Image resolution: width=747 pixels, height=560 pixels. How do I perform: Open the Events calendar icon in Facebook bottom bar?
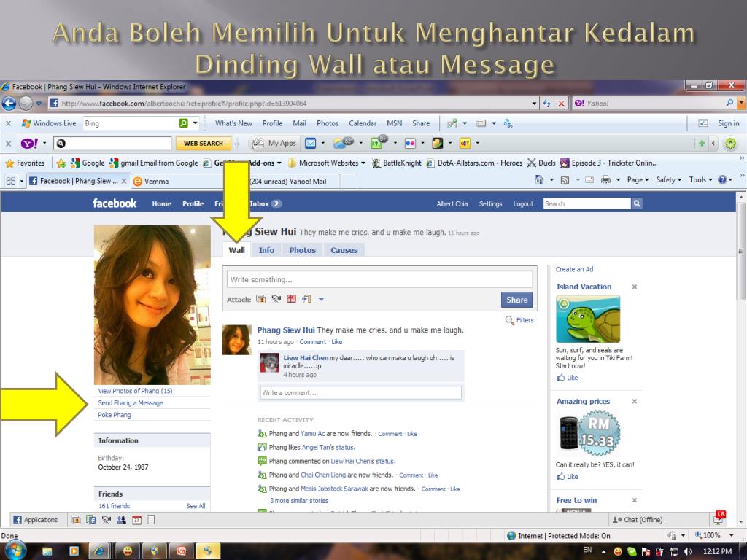(136, 520)
